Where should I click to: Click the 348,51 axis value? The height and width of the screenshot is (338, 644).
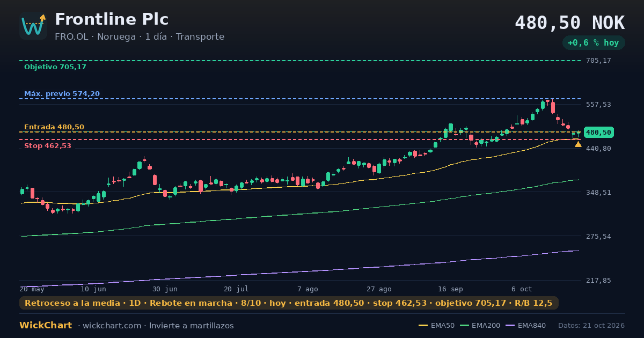598,192
